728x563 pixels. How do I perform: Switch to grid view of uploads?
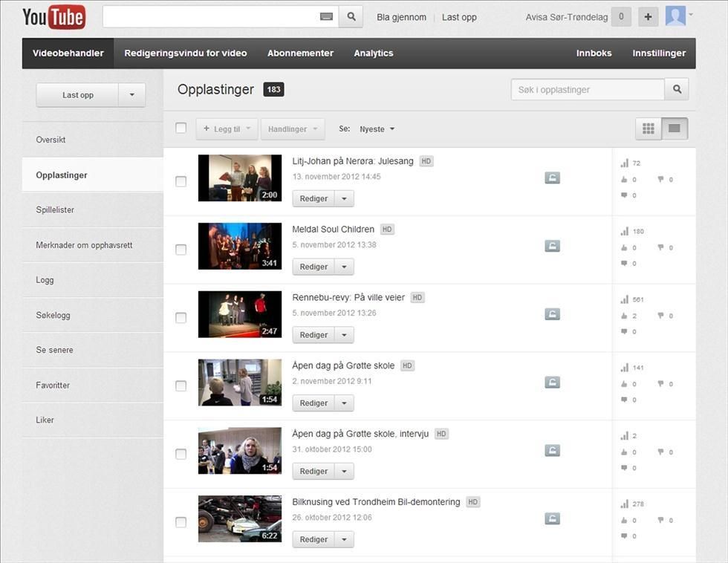pyautogui.click(x=647, y=128)
